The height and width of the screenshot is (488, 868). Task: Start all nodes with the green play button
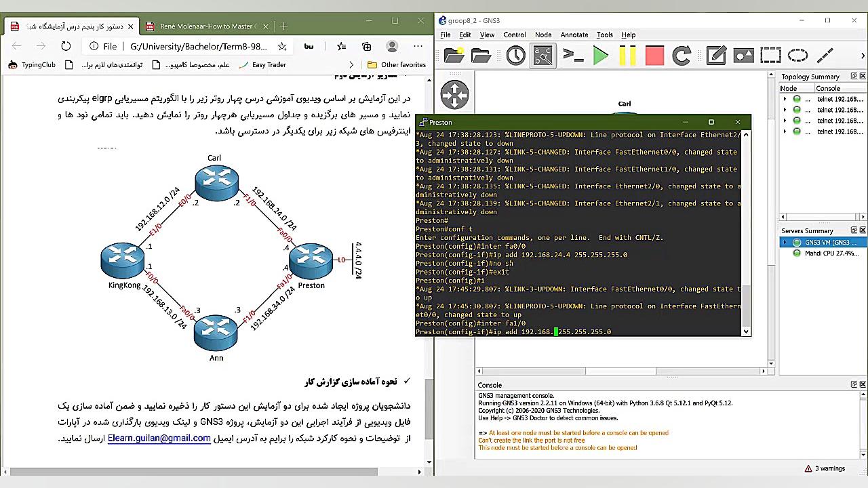[601, 56]
